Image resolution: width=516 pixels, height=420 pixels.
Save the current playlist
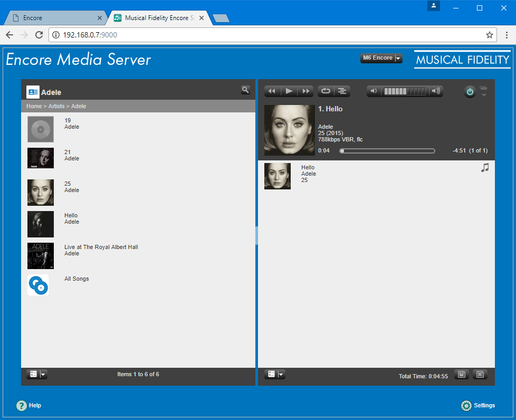[x=462, y=375]
